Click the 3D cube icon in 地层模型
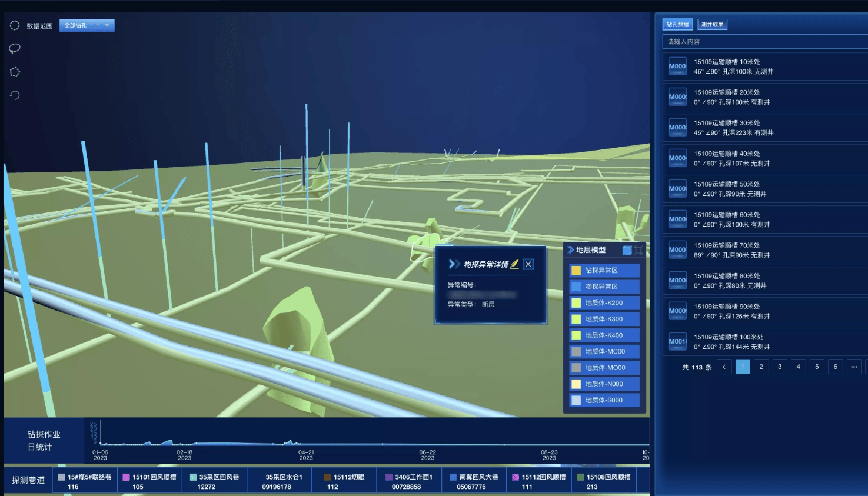 point(627,250)
